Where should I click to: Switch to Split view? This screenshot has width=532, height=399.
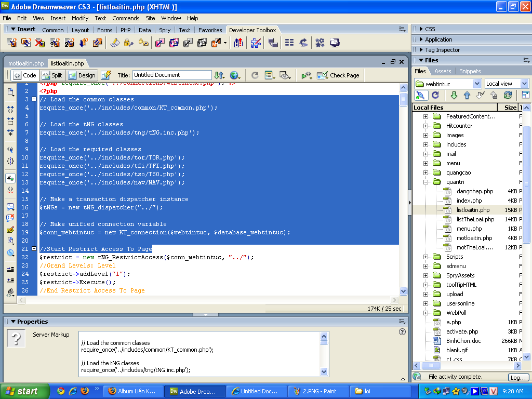(52, 75)
